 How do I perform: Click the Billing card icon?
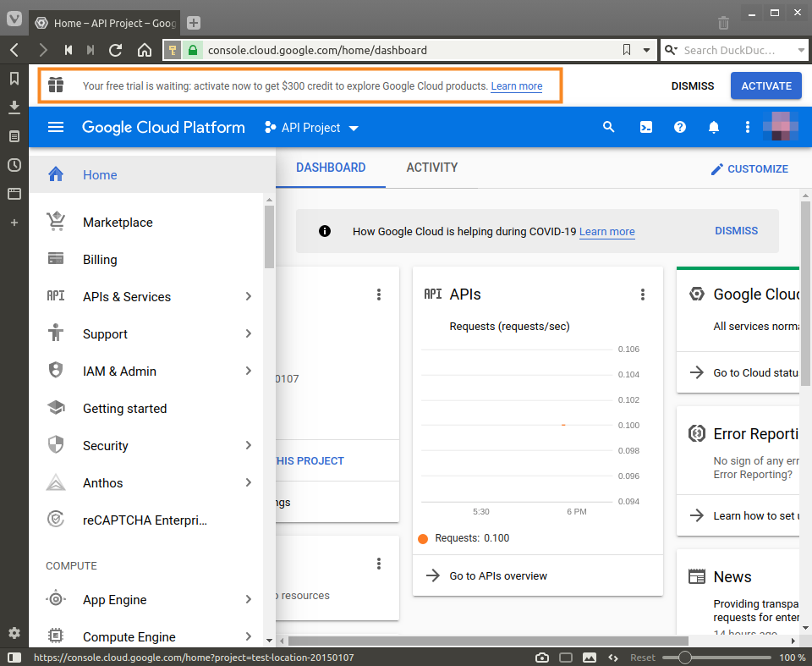click(56, 259)
